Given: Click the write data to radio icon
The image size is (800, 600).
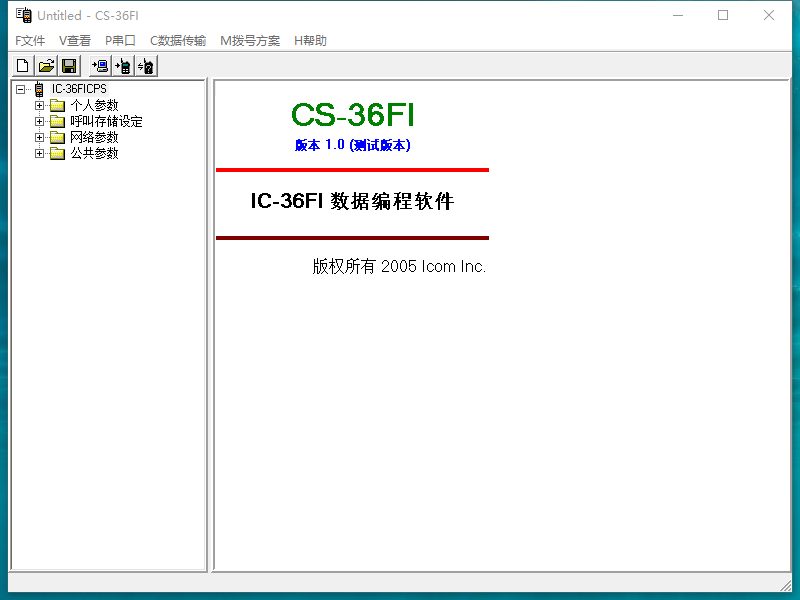Looking at the screenshot, I should pos(123,67).
